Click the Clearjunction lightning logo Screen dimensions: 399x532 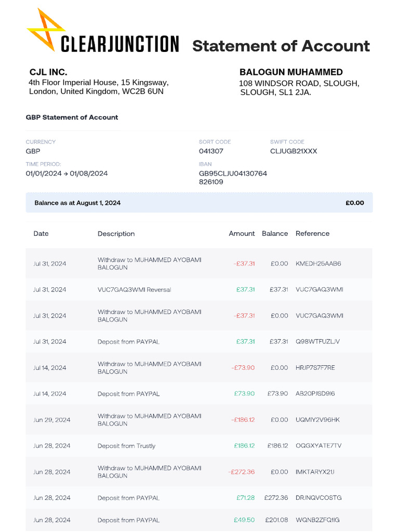46,30
